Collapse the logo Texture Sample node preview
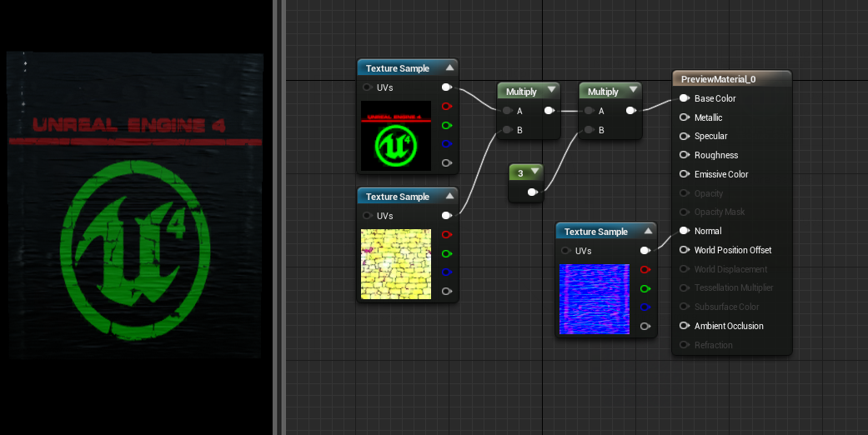This screenshot has width=868, height=435. coord(449,67)
